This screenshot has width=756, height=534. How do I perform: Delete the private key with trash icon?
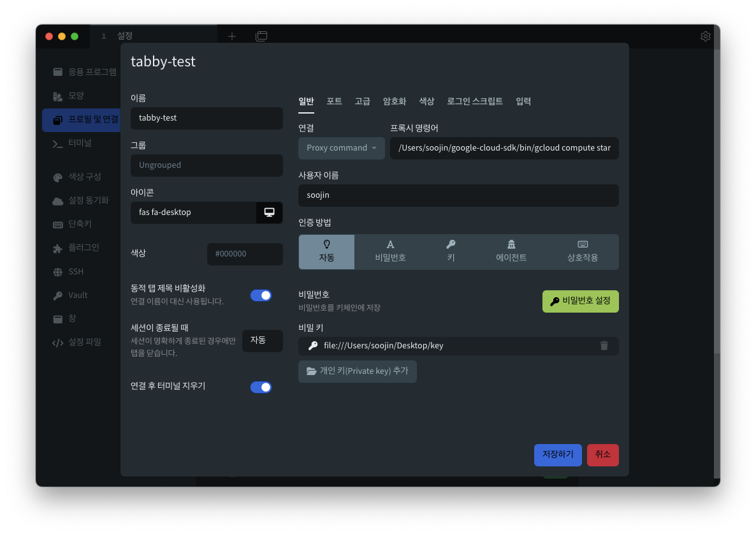pyautogui.click(x=604, y=345)
